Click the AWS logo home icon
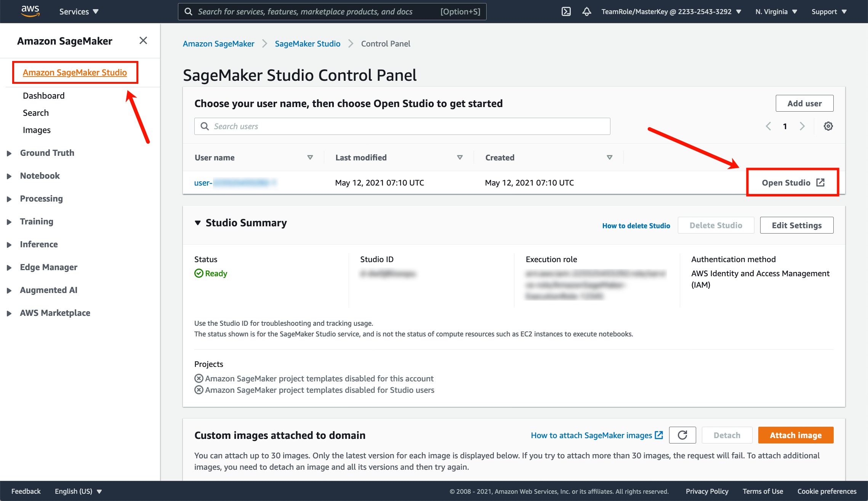This screenshot has height=501, width=868. pos(30,11)
